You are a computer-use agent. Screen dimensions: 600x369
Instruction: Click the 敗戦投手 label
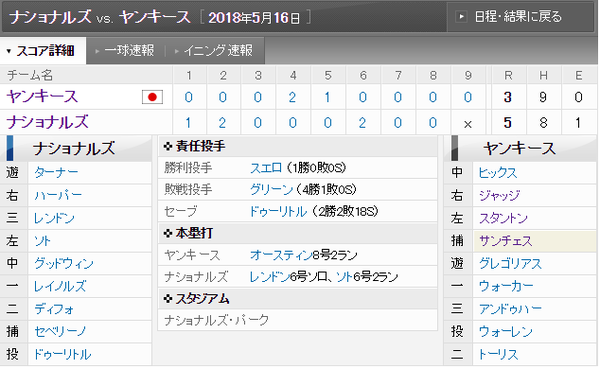click(x=188, y=189)
